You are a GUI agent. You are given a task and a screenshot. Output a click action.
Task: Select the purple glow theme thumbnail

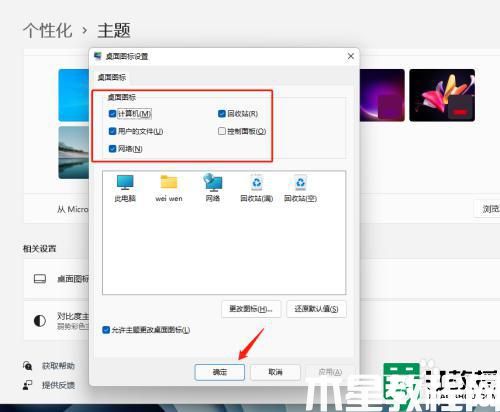(x=382, y=95)
